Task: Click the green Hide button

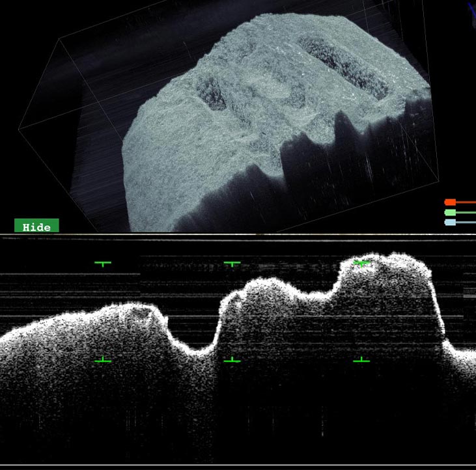Action: [x=36, y=227]
